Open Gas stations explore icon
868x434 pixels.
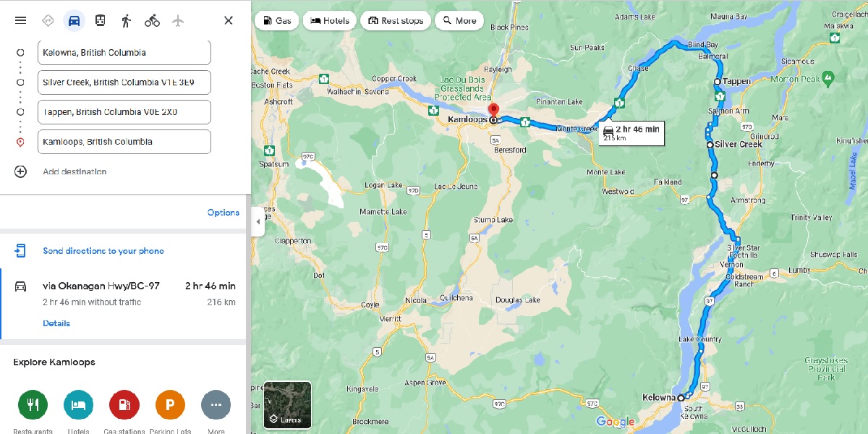(x=124, y=405)
